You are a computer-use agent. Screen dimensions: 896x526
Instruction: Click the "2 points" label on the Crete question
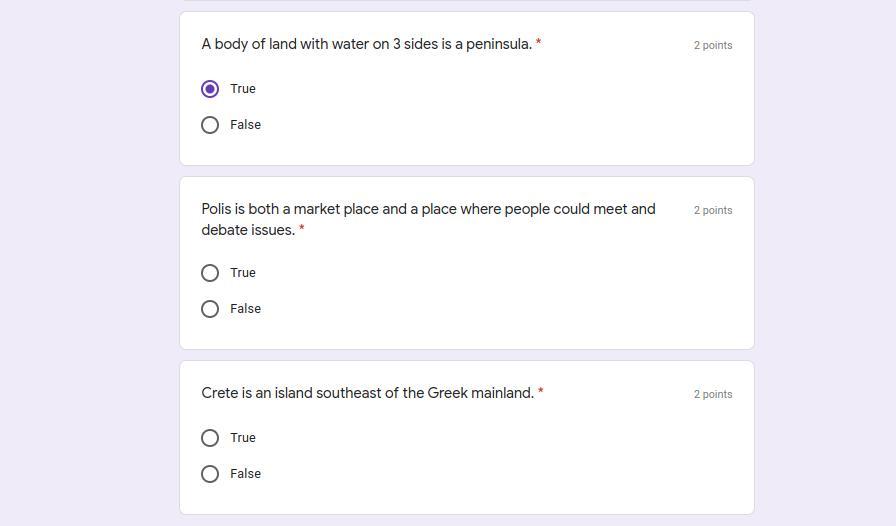point(713,394)
